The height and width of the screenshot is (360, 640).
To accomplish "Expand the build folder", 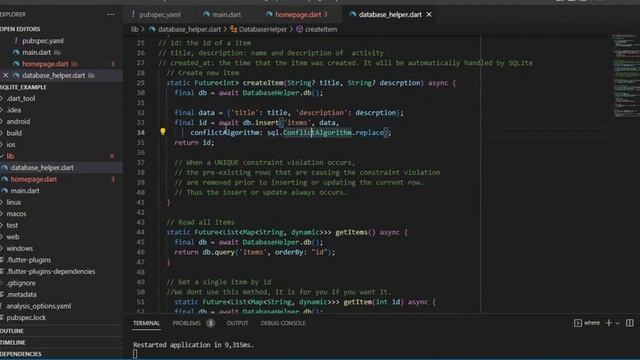I will 14,133.
